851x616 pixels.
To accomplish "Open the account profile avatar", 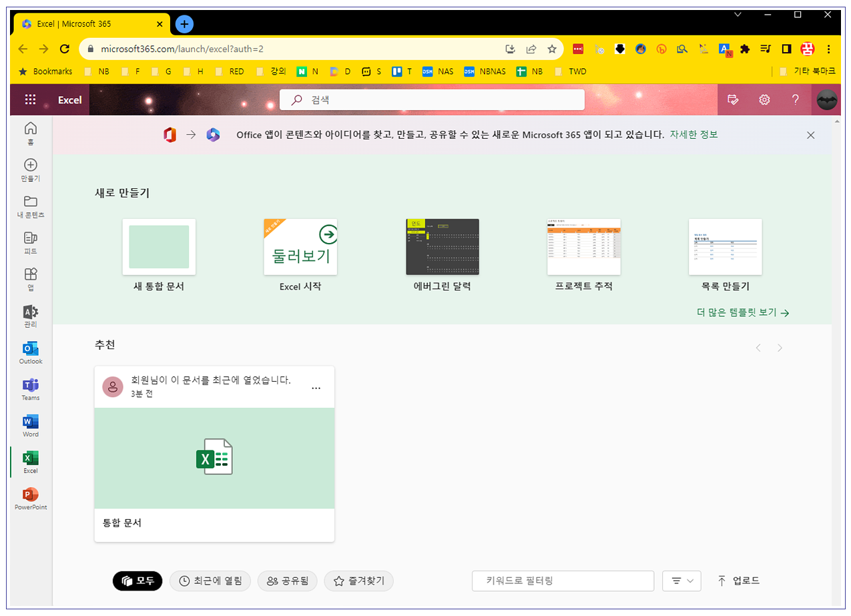I will (x=827, y=99).
